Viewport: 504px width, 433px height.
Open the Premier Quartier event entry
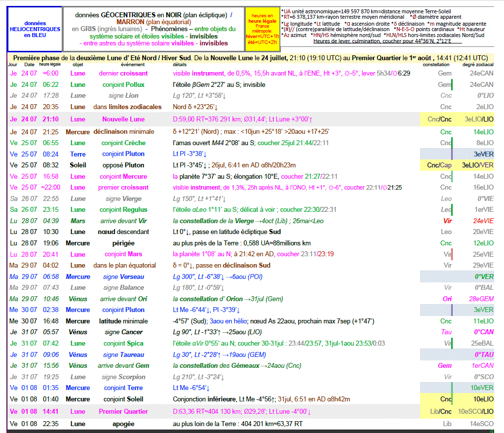[x=123, y=411]
